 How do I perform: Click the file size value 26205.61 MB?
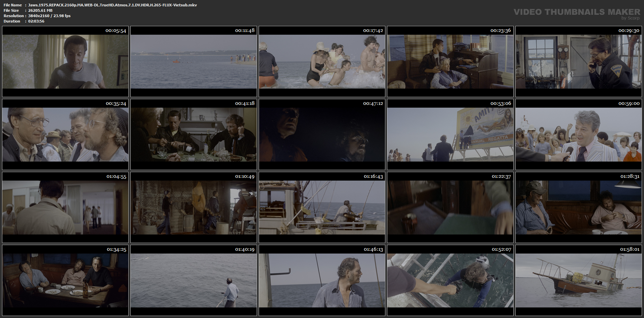click(40, 10)
